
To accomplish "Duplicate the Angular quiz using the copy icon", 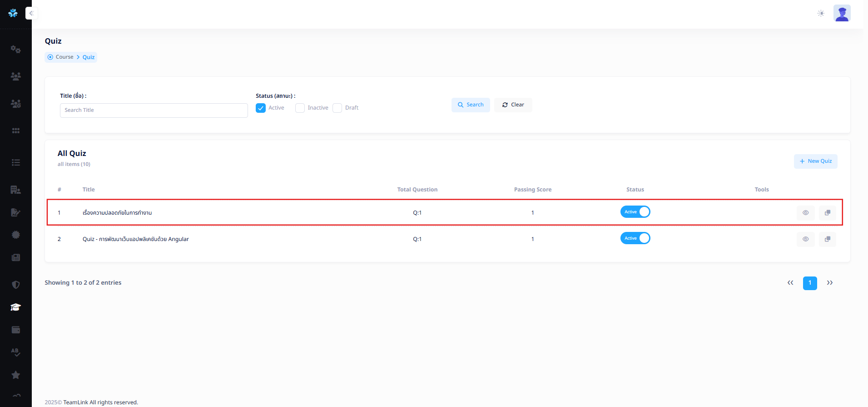I will click(827, 239).
